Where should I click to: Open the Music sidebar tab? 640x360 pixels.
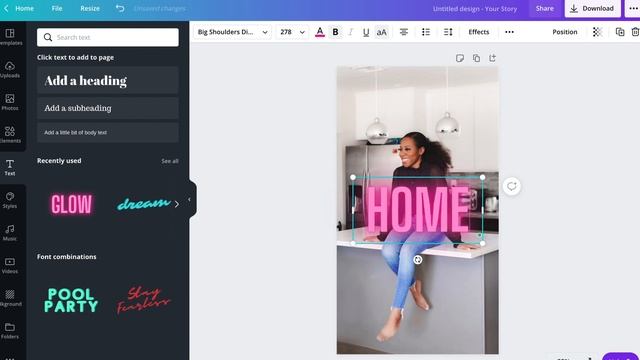pyautogui.click(x=10, y=233)
